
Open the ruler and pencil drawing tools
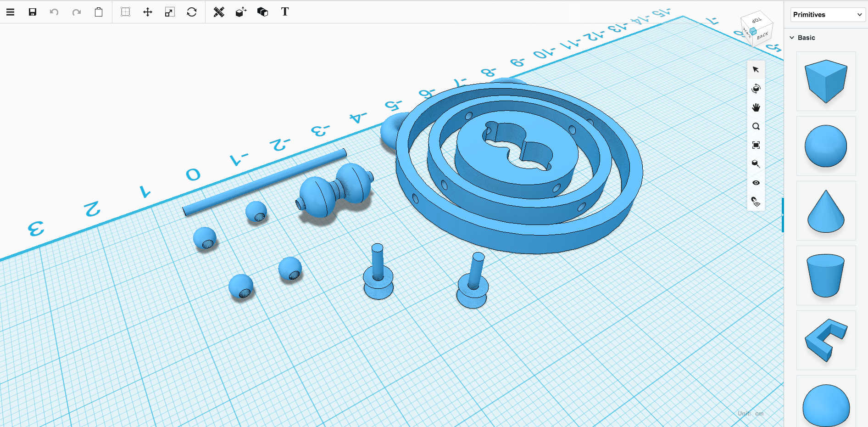(219, 12)
